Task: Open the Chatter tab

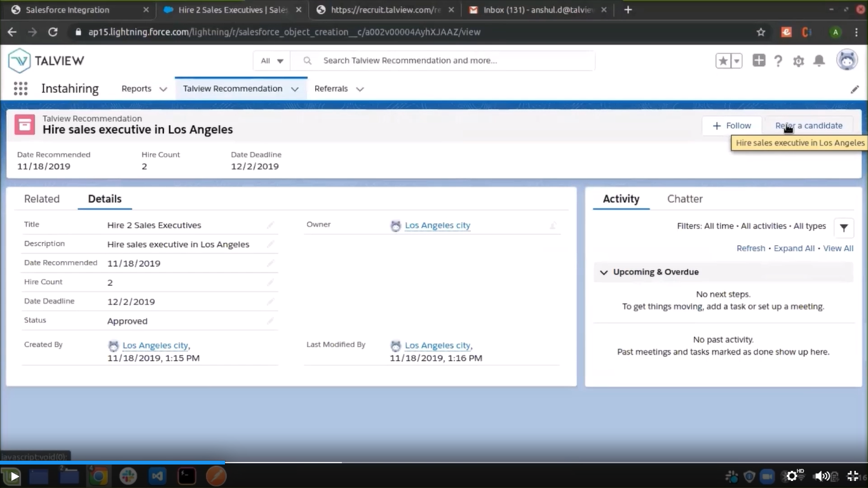Action: click(685, 199)
